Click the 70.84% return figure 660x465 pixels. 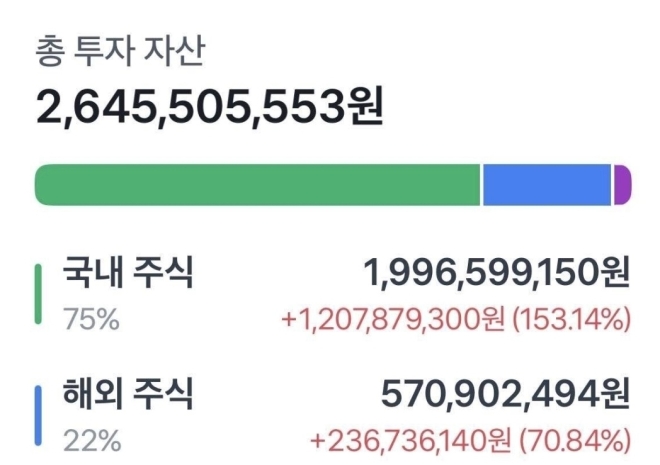click(576, 441)
